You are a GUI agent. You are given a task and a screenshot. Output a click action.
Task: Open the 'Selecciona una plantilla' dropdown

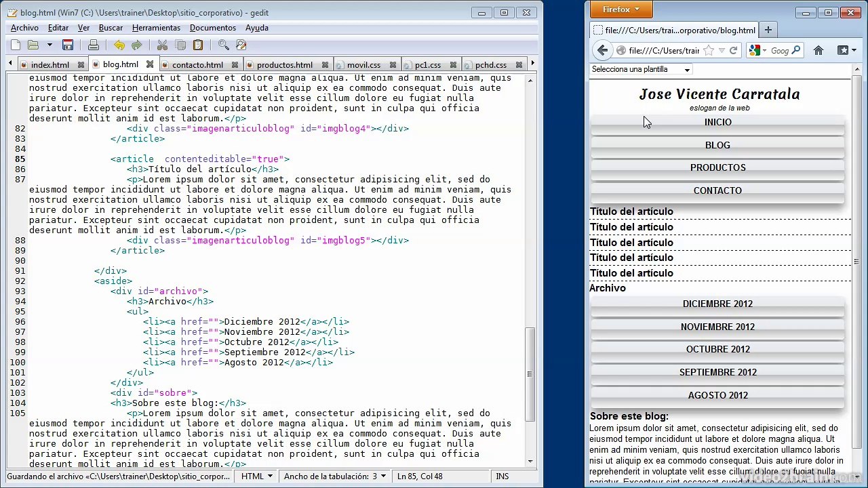(x=641, y=70)
